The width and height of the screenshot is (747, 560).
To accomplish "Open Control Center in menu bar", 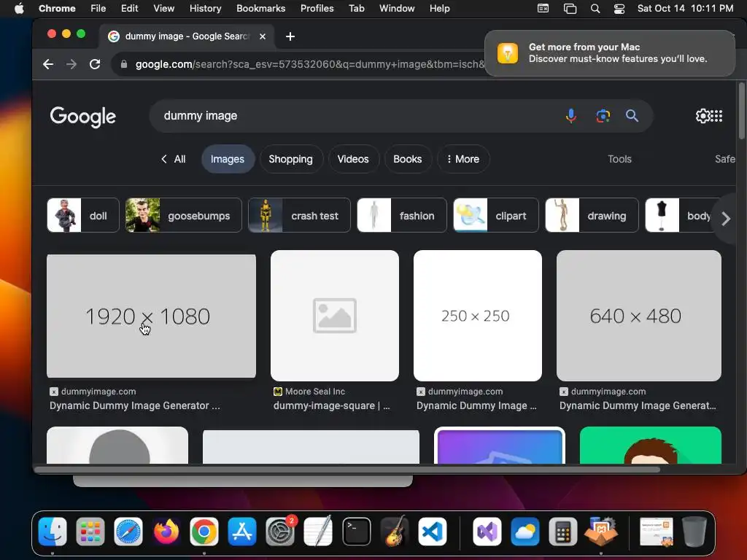I will (619, 9).
